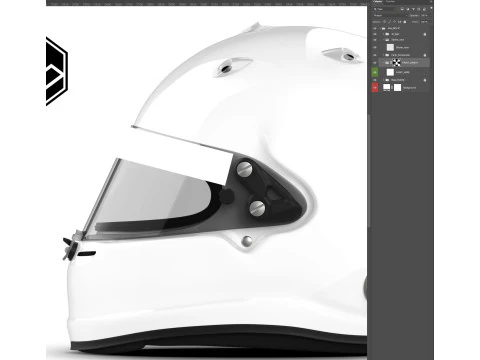Screen dimensions: 480x360
Task: Prevent artboard auto-nesting lock icon
Action: [x=399, y=22]
